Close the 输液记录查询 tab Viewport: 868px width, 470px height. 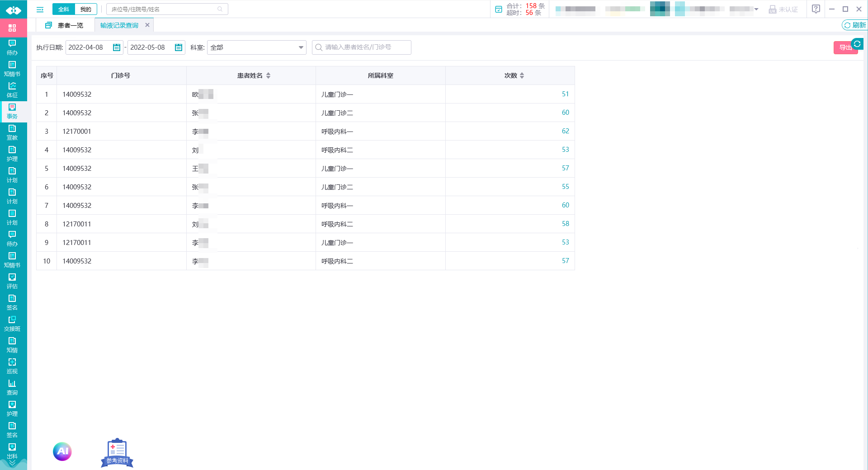click(147, 25)
